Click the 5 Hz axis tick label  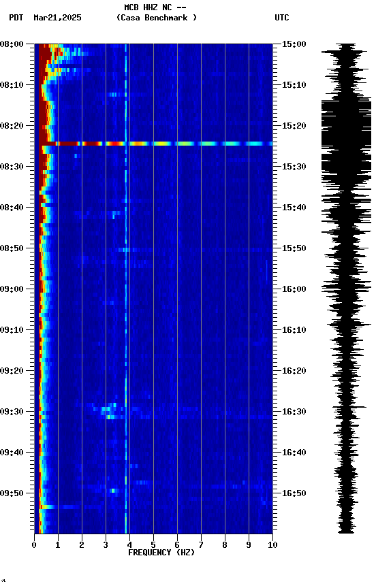pos(153,545)
